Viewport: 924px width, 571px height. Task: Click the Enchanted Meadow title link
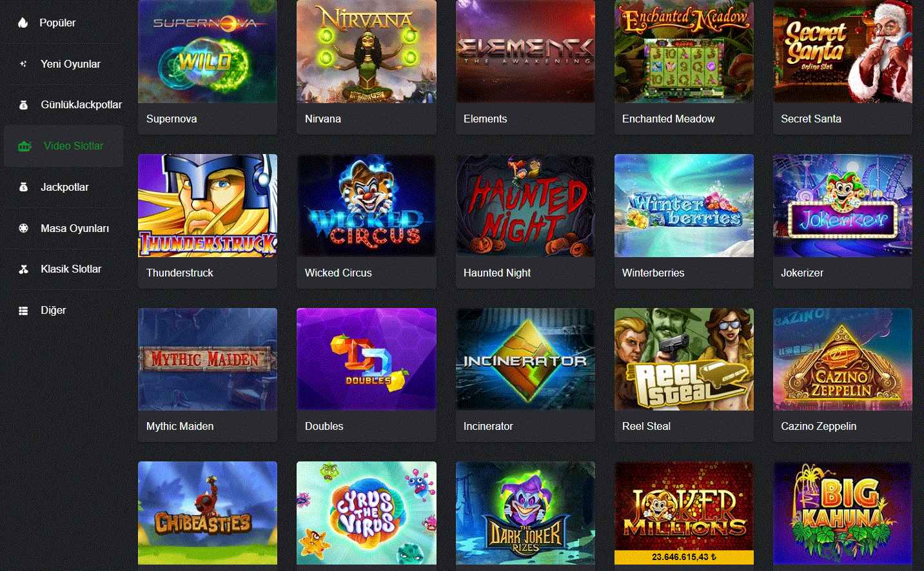[x=669, y=119]
